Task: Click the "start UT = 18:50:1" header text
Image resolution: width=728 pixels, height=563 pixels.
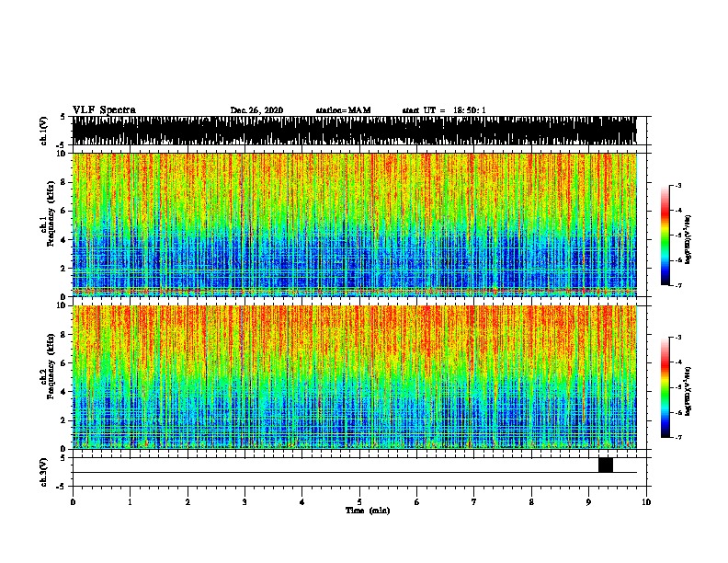Action: click(444, 110)
